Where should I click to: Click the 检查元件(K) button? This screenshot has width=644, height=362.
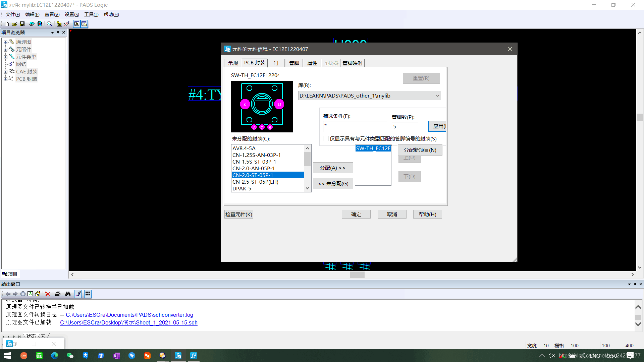point(238,215)
